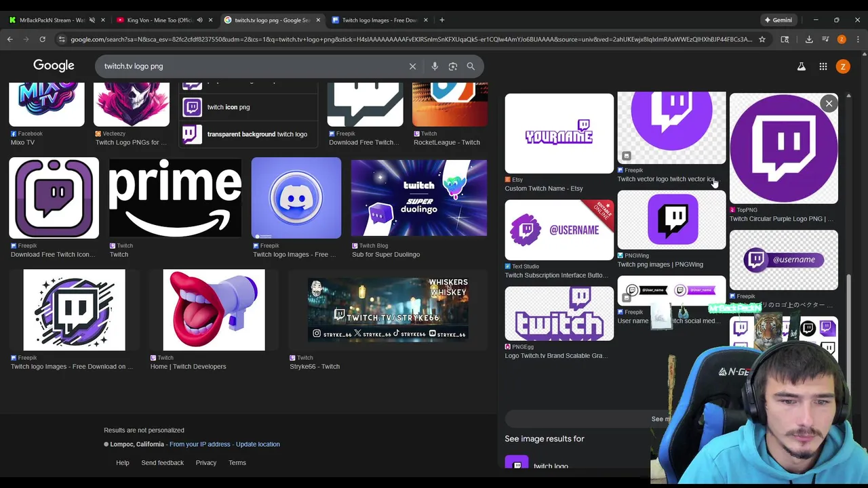Open Chrome three-dot menu

click(858, 39)
